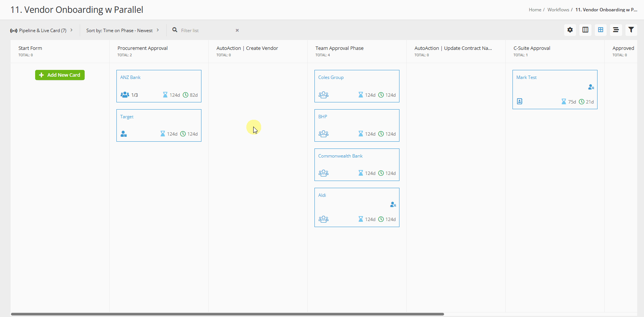Screen dimensions: 644x317
Task: Clear the filter list with the X
Action: coord(237,31)
